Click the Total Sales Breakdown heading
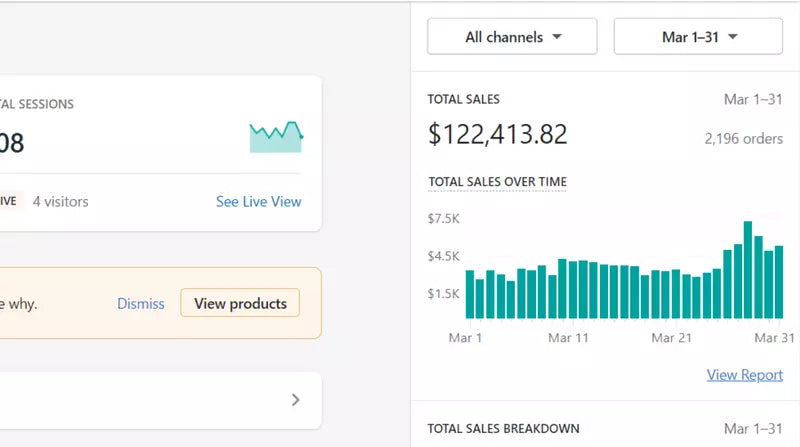 click(x=503, y=428)
